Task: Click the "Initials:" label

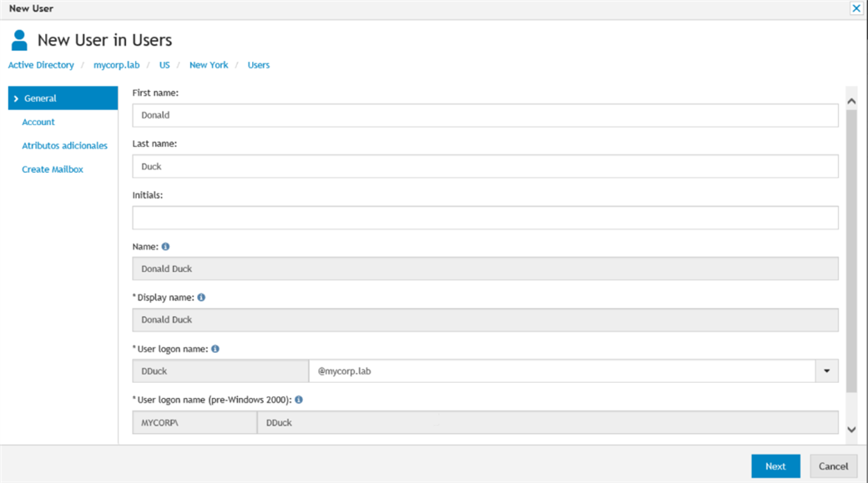Action: tap(147, 195)
